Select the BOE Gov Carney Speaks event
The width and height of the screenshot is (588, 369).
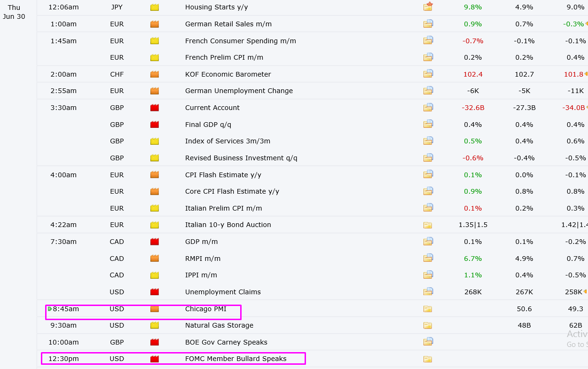coord(226,342)
